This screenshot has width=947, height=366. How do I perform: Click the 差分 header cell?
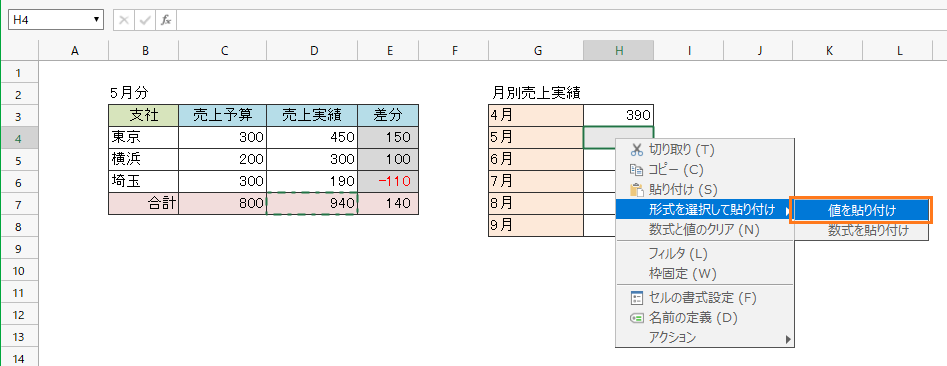[388, 116]
